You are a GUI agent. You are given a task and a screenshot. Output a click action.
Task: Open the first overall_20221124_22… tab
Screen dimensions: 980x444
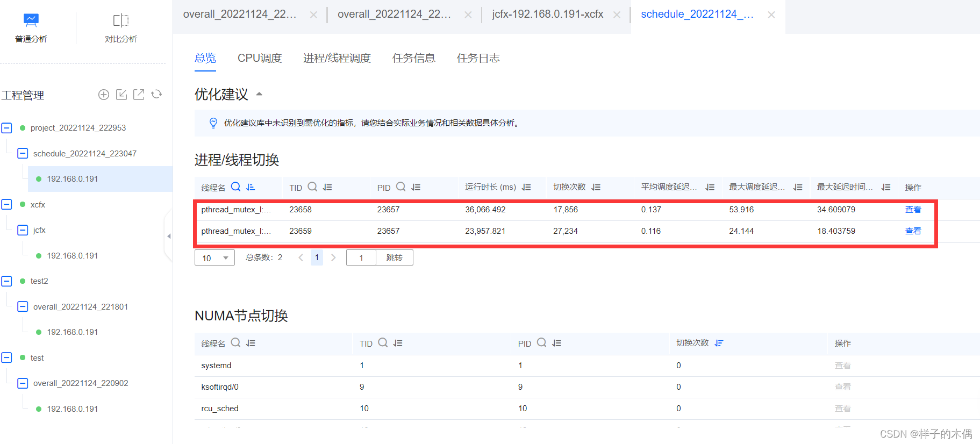point(240,15)
